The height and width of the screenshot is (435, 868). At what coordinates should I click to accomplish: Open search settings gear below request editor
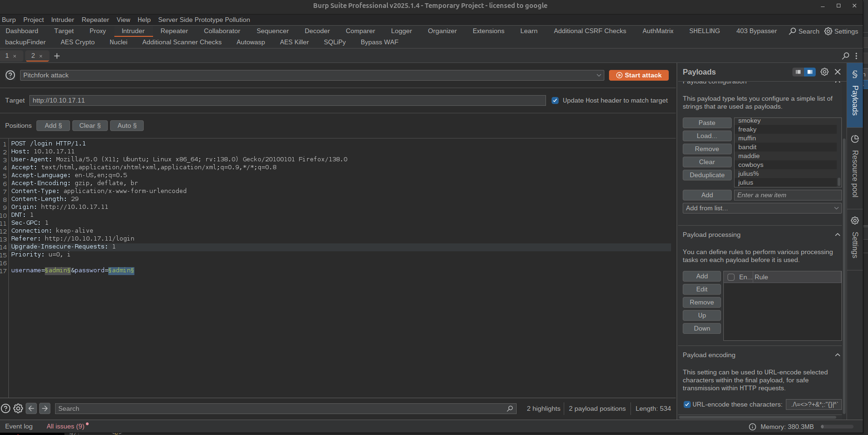pyautogui.click(x=18, y=408)
